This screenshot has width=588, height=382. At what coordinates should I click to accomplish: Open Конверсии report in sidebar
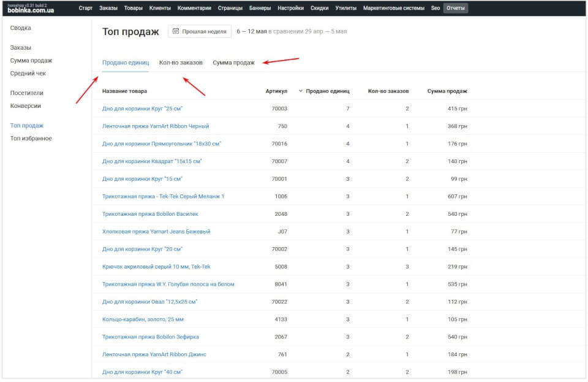coord(25,106)
